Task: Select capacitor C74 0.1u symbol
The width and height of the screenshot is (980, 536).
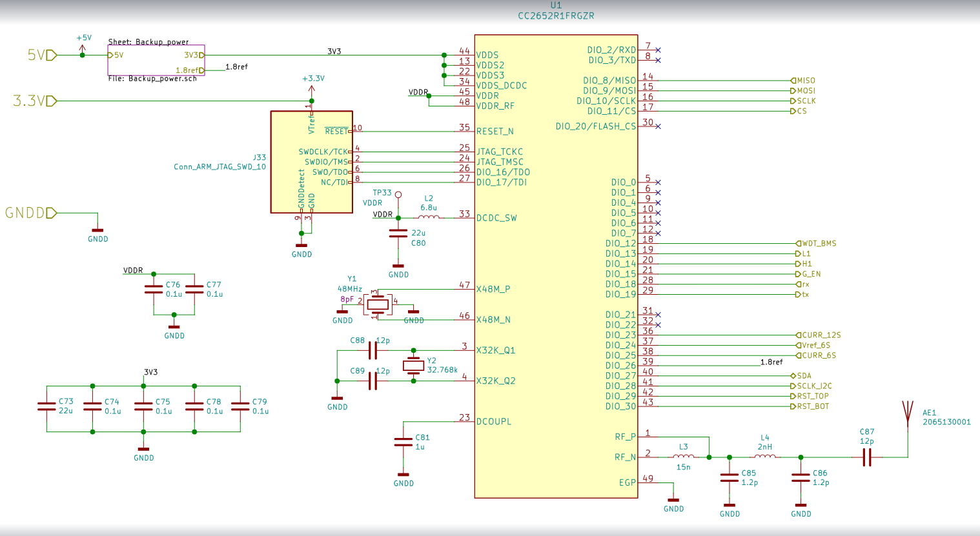Action: click(92, 406)
